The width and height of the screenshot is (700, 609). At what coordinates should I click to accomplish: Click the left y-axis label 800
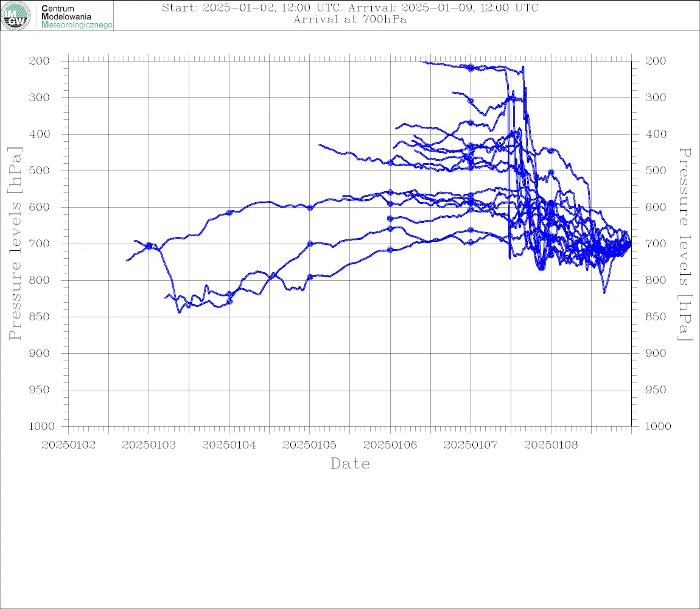pyautogui.click(x=40, y=280)
